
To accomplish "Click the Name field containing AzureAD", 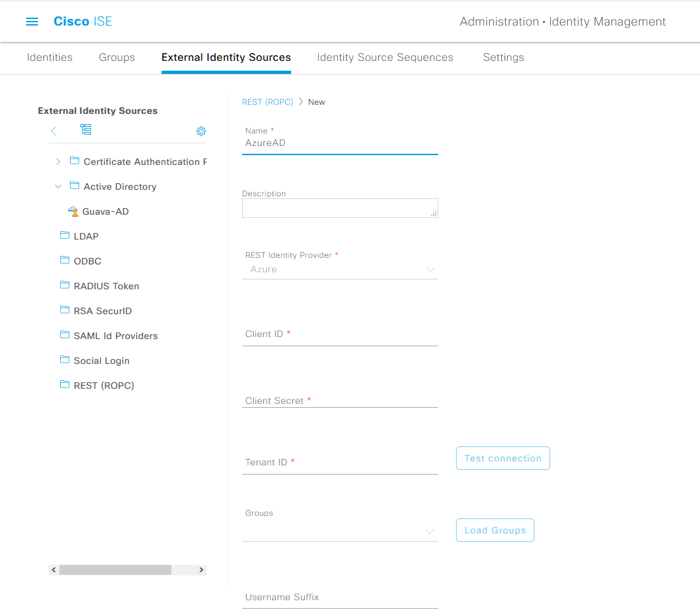I will [x=340, y=143].
